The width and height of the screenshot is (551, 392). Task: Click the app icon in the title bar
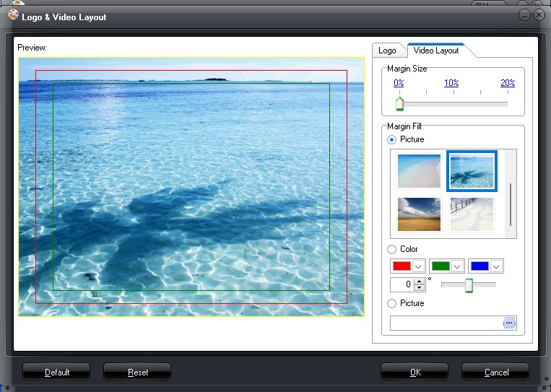click(x=12, y=15)
